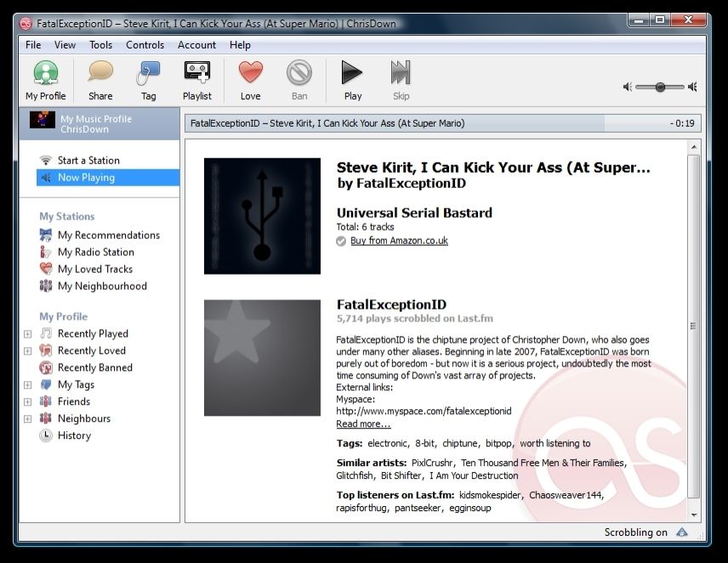Skip to the next track

point(401,80)
